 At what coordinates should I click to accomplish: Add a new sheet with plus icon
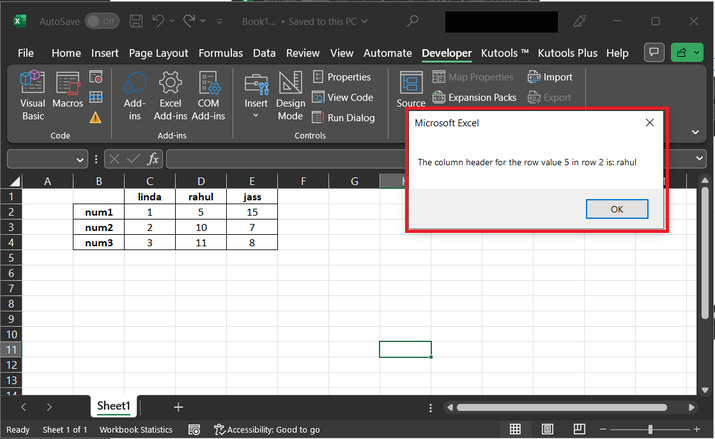coord(178,407)
